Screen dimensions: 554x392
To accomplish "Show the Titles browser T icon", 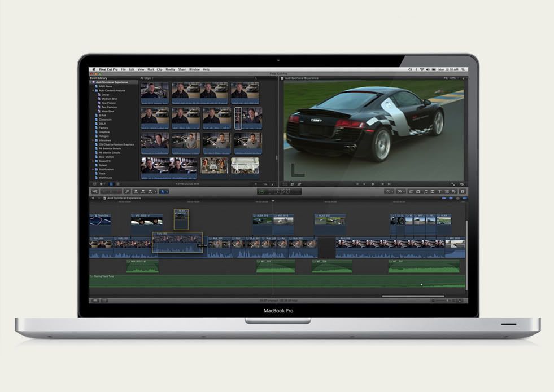I will tap(439, 192).
